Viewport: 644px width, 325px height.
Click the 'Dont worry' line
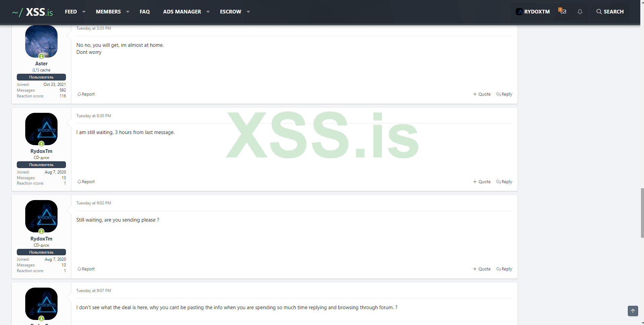[x=89, y=52]
